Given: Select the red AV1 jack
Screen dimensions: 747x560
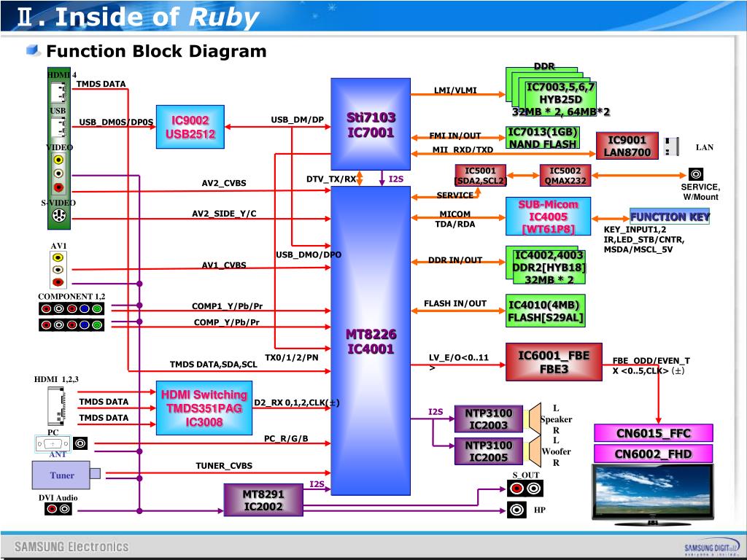Looking at the screenshot, I should coord(58,282).
